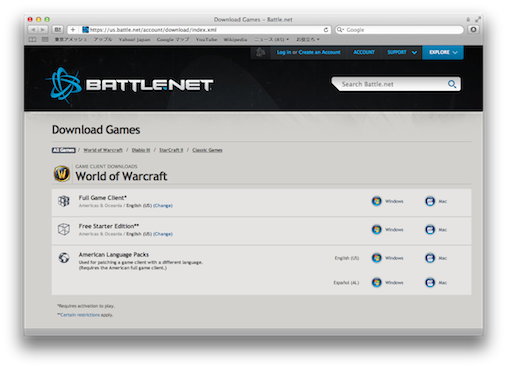Change region for Full Game Client
Viewport: 507px width, 369px height.
pyautogui.click(x=163, y=206)
